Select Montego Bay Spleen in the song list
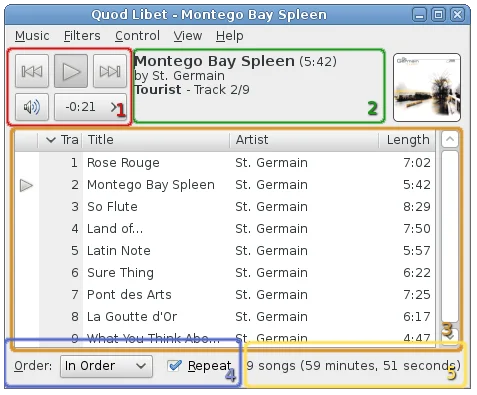This screenshot has width=477, height=395. 225,185
